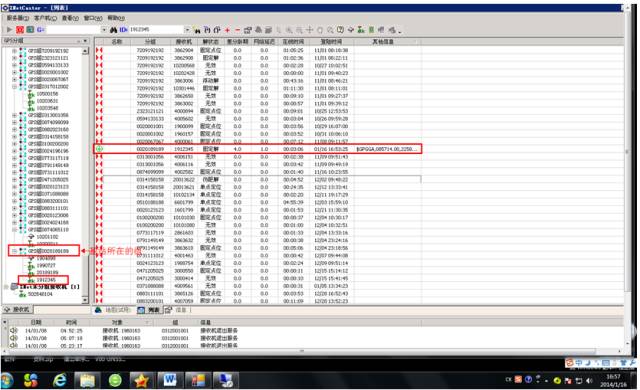640x390 pixels.
Task: Open the ID: 1912345 combo box dropdown
Action: pos(187,30)
